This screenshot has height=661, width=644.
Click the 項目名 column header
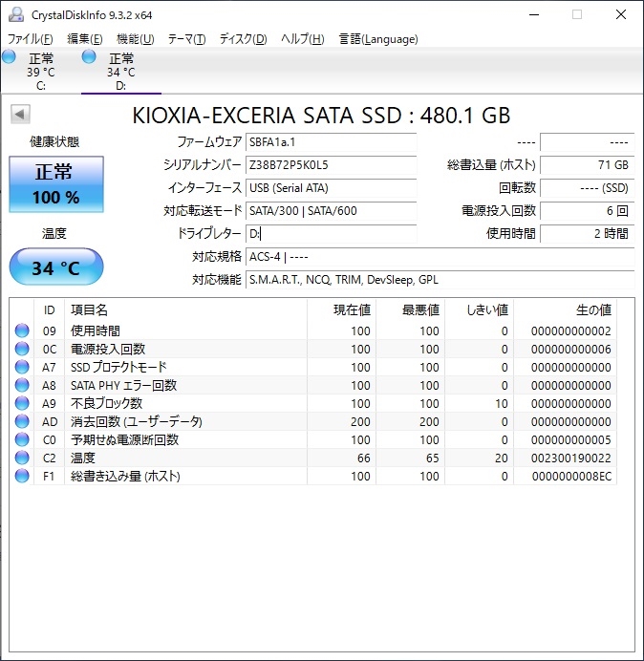[185, 310]
